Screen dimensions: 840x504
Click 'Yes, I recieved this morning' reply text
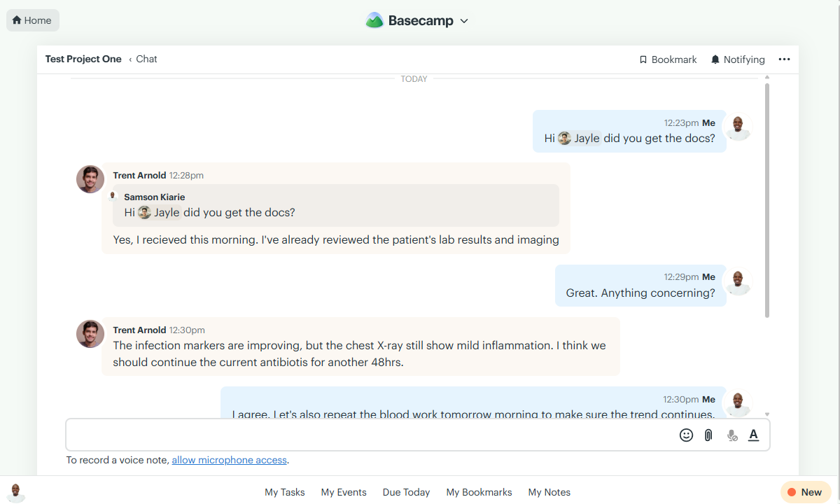coord(336,239)
